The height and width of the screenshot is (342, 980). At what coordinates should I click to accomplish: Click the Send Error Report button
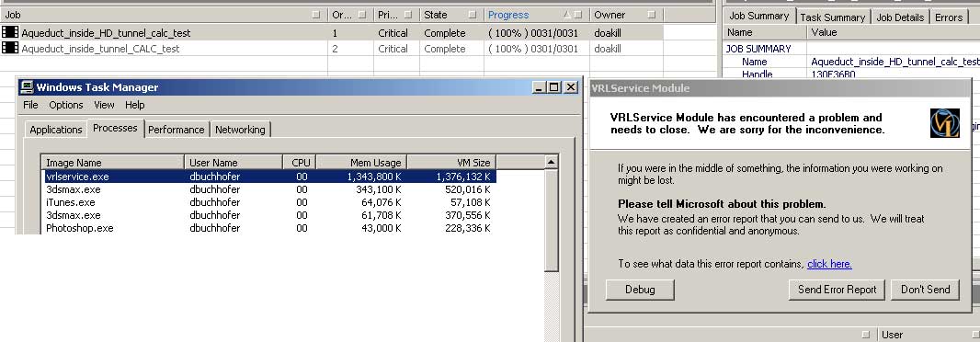[x=837, y=290]
